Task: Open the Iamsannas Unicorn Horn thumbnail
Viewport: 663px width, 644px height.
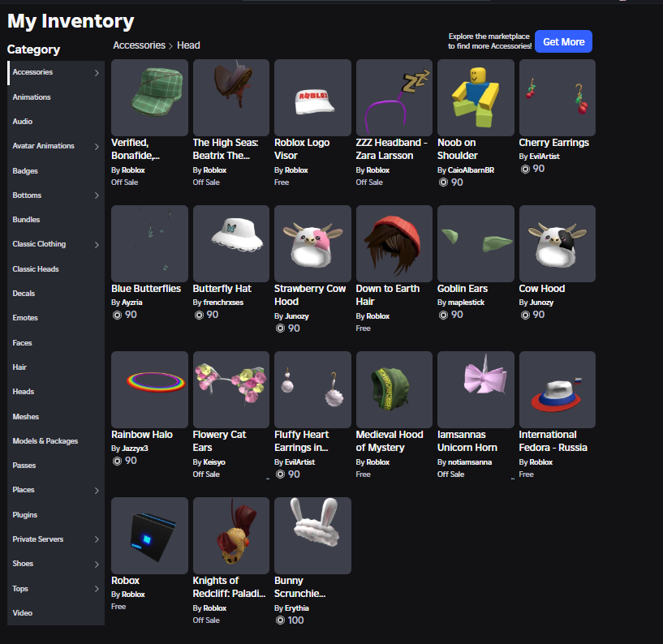Action: point(476,389)
